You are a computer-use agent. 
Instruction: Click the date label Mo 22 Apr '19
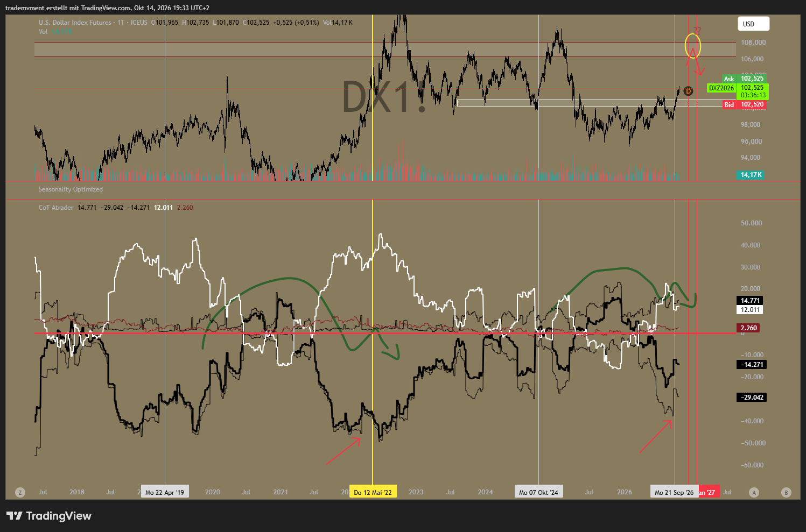(165, 492)
